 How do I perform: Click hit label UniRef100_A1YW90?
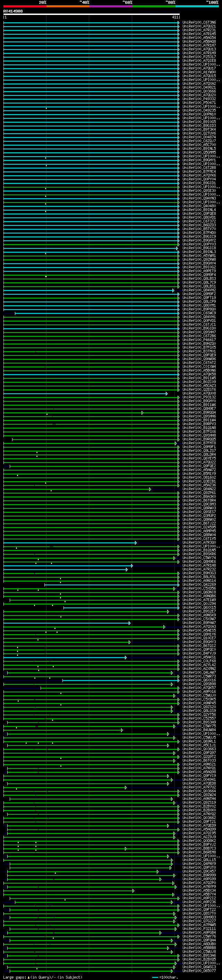coord(199,72)
